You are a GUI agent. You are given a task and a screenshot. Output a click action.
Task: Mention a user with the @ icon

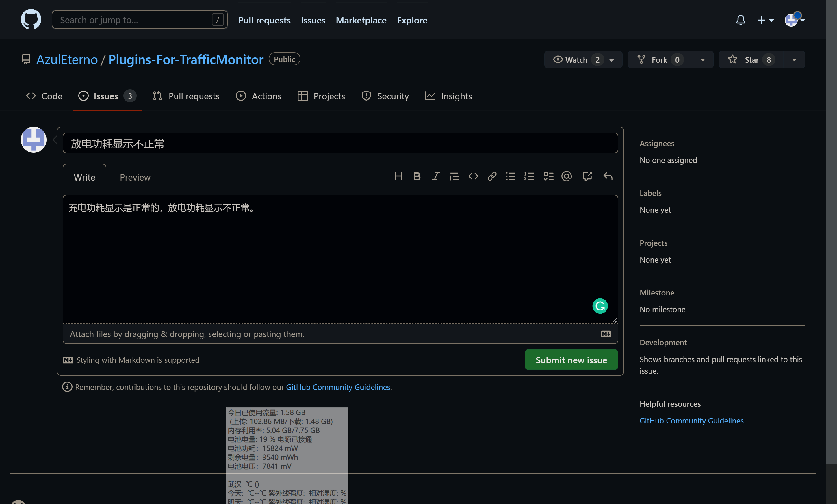(x=567, y=176)
